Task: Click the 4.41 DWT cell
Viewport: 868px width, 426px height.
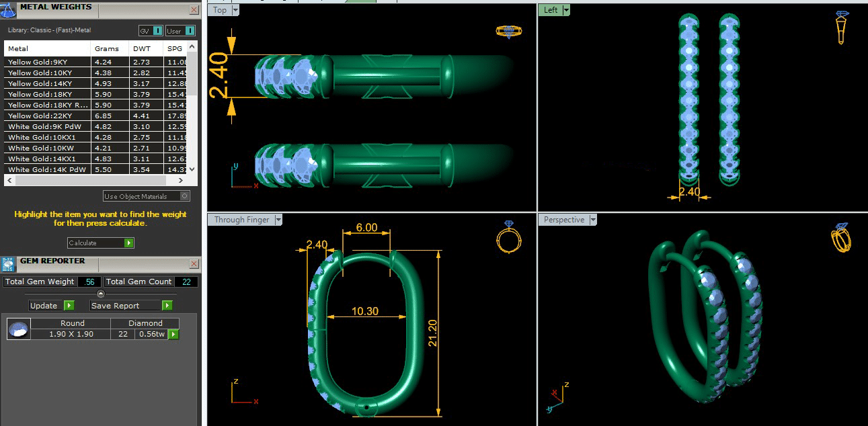Action: pyautogui.click(x=145, y=116)
